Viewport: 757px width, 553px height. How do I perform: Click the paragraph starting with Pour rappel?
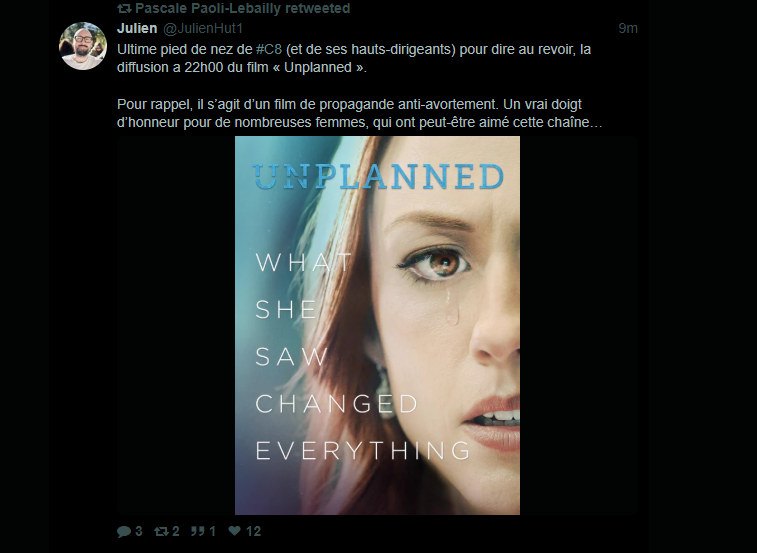coord(360,113)
